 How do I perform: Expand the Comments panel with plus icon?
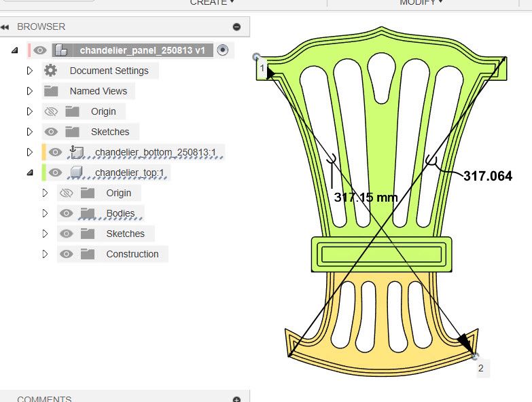tap(237, 399)
